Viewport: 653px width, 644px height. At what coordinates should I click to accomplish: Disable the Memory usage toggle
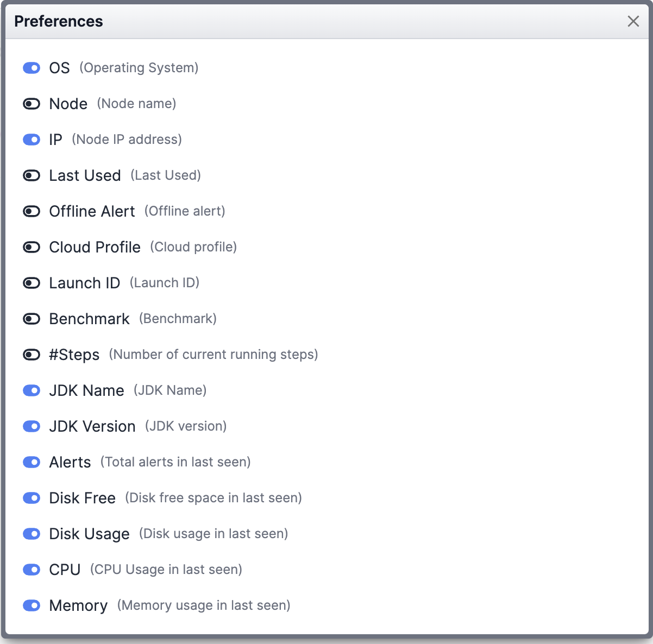[32, 605]
